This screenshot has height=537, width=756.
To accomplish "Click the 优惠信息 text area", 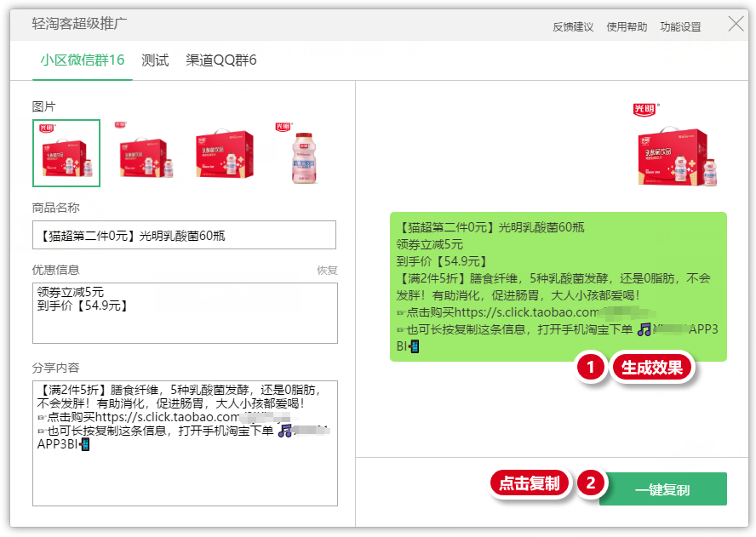I will 185,313.
